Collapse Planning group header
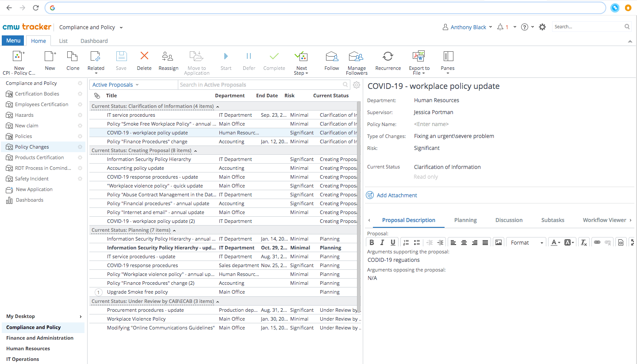Image resolution: width=637 pixels, height=364 pixels. point(174,230)
